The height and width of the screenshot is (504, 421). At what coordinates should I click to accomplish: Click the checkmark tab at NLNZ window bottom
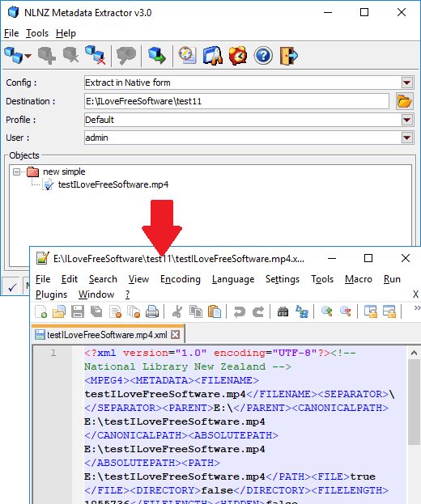point(12,286)
